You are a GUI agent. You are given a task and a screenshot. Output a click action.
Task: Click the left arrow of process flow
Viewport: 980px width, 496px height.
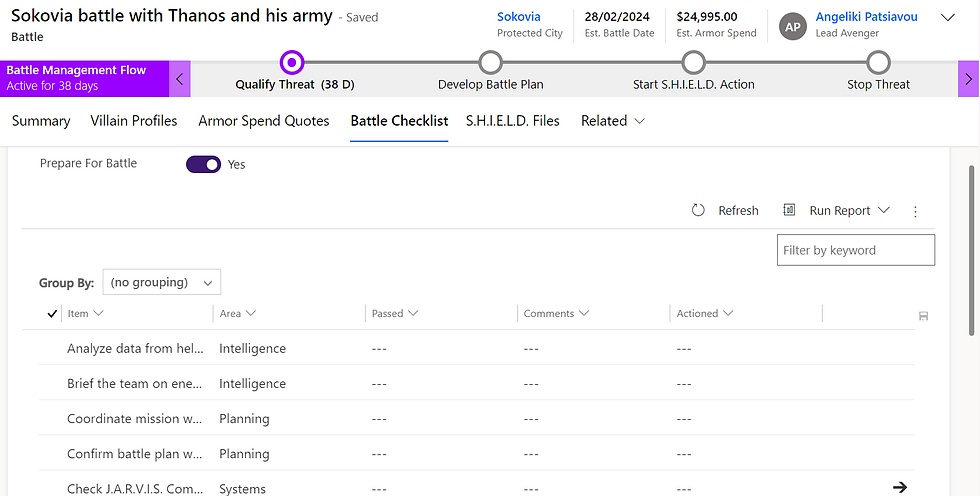180,79
